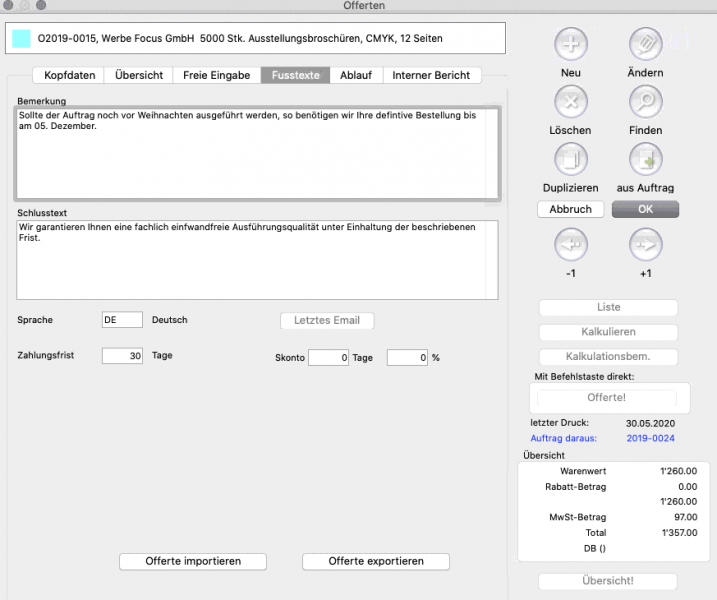Click the Ändern pencil icon
This screenshot has height=600, width=717.
tap(646, 45)
